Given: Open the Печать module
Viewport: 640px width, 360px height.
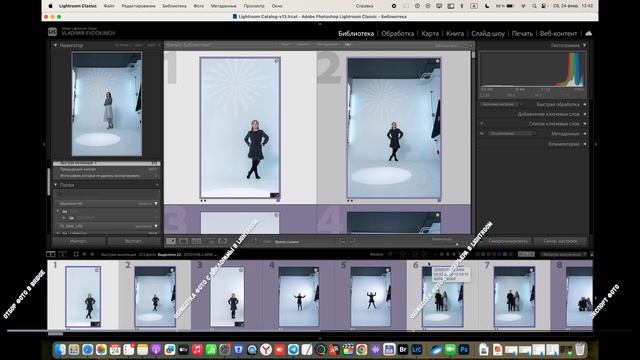Looking at the screenshot, I should [x=522, y=33].
